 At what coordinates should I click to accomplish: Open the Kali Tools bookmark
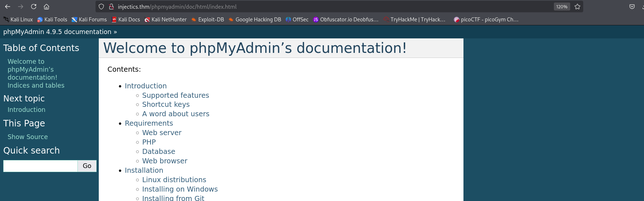point(52,20)
